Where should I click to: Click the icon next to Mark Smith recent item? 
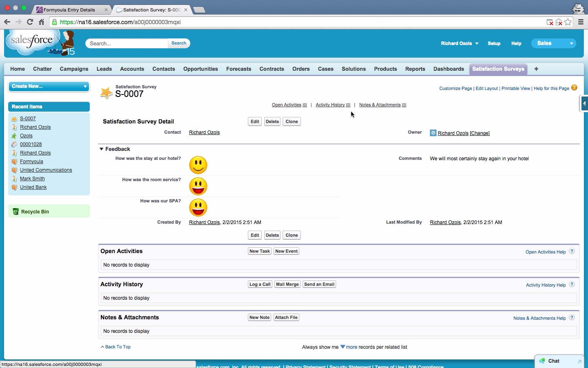pos(14,179)
